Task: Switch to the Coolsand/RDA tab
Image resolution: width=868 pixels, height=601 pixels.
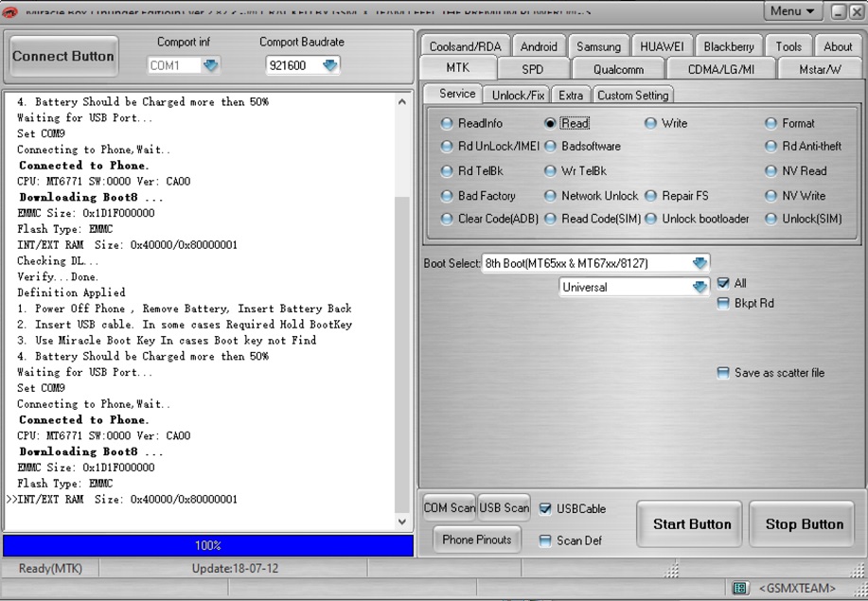Action: 465,46
